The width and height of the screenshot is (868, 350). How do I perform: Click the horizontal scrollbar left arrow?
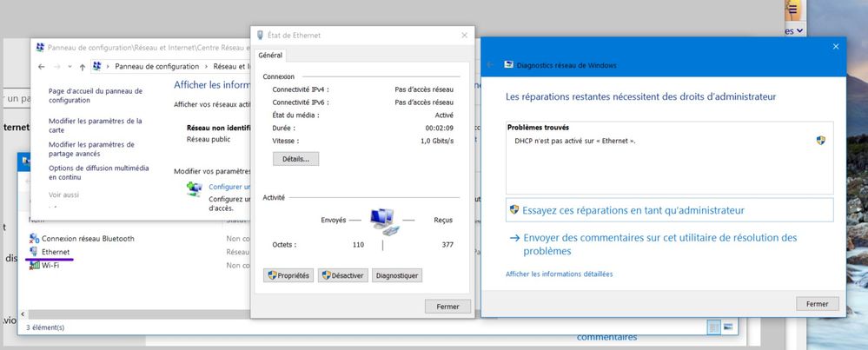point(23,314)
